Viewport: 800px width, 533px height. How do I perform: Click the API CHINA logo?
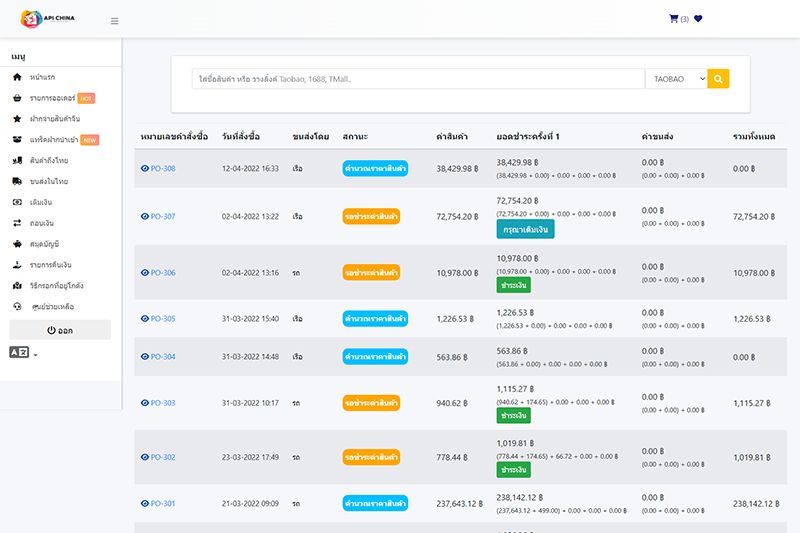point(47,19)
